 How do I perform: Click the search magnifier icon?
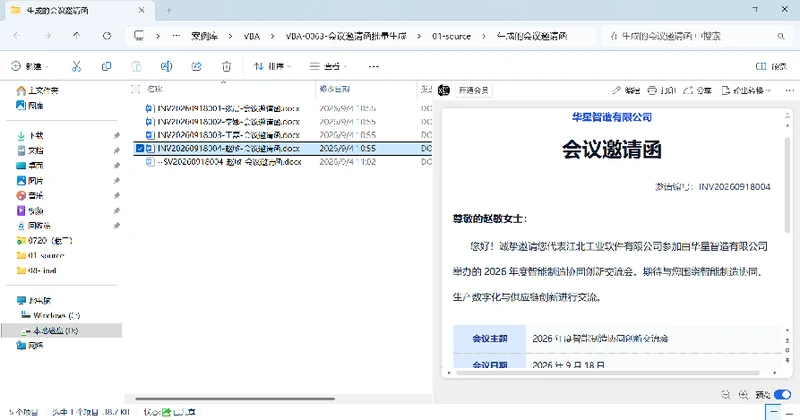(x=781, y=36)
